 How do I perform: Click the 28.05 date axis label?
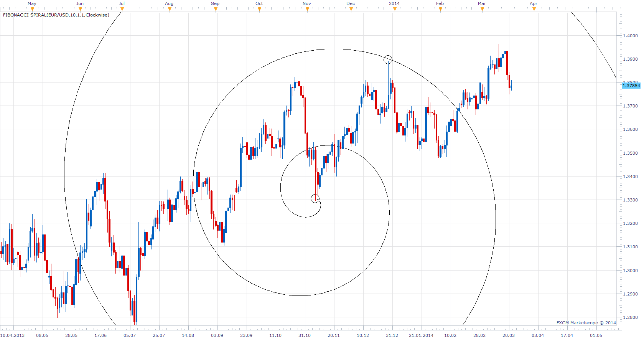(x=71, y=335)
